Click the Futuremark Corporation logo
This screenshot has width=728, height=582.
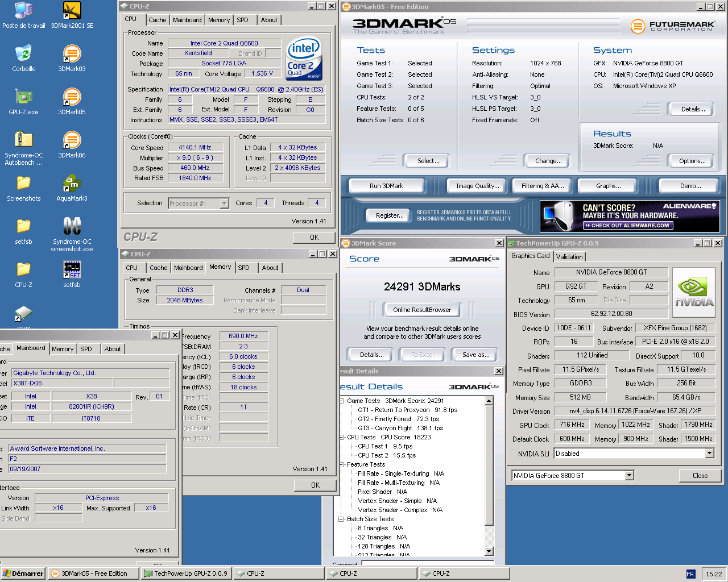point(672,26)
